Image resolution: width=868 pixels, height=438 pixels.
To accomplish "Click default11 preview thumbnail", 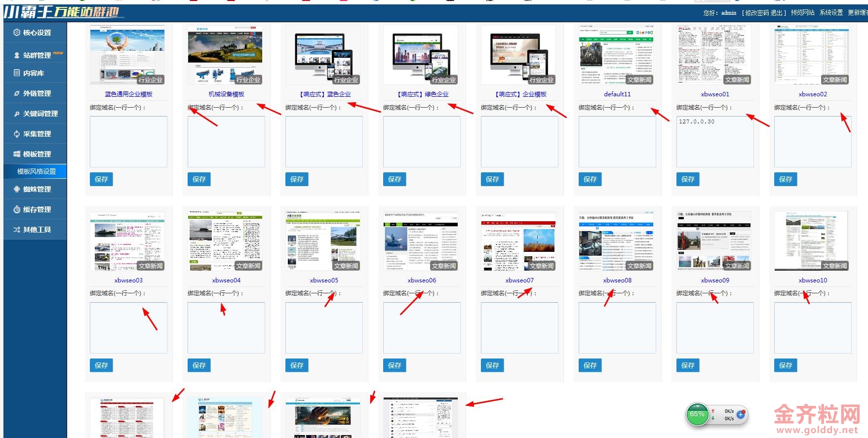I will [617, 55].
